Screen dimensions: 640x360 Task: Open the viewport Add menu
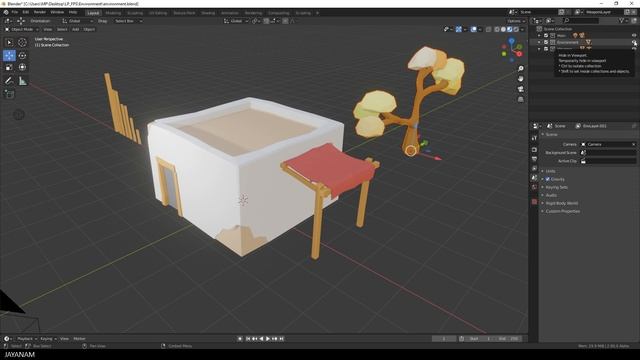76,29
